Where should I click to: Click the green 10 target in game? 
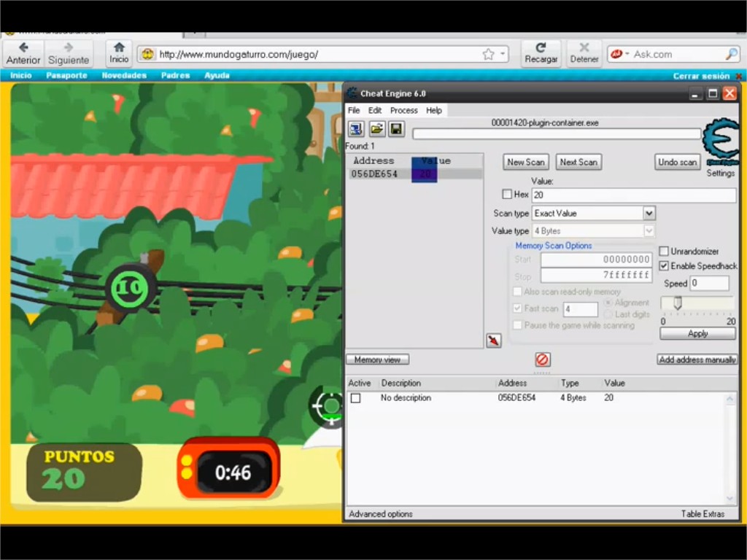click(x=129, y=287)
